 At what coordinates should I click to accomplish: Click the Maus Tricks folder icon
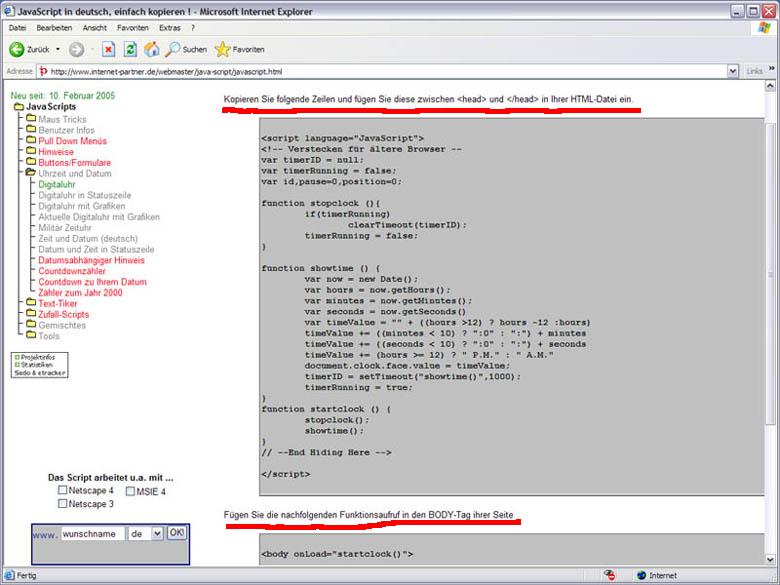click(x=31, y=118)
